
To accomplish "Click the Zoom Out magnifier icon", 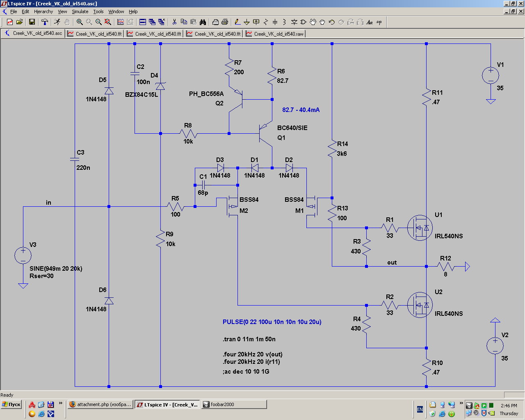I will point(98,22).
